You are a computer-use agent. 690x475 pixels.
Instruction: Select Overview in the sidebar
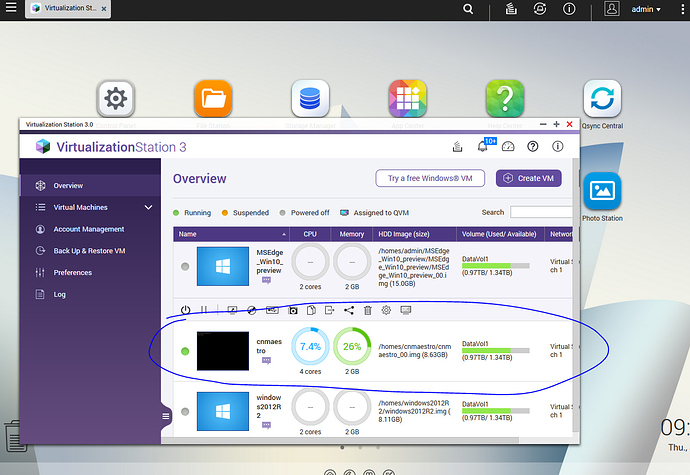point(90,185)
